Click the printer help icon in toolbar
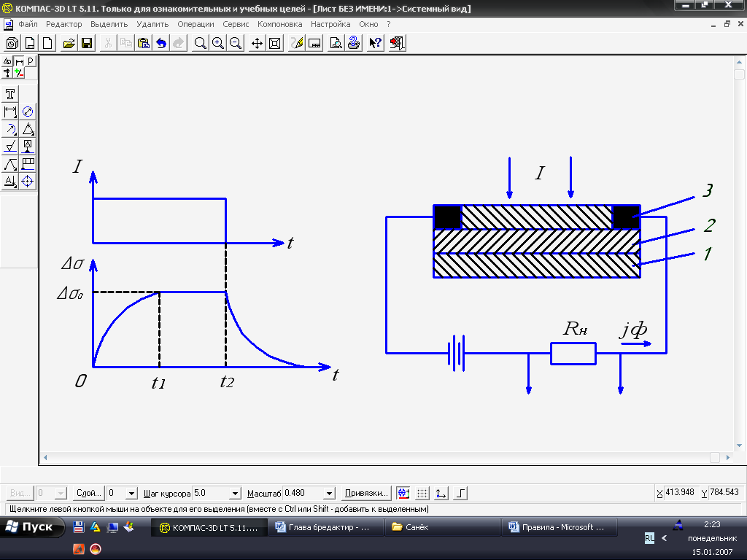This screenshot has height=560, width=747. tap(354, 43)
